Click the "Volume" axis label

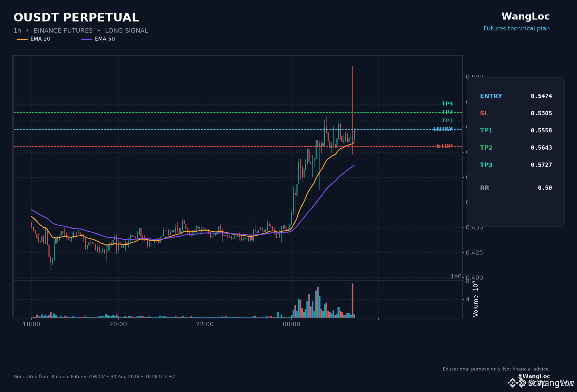point(475,306)
